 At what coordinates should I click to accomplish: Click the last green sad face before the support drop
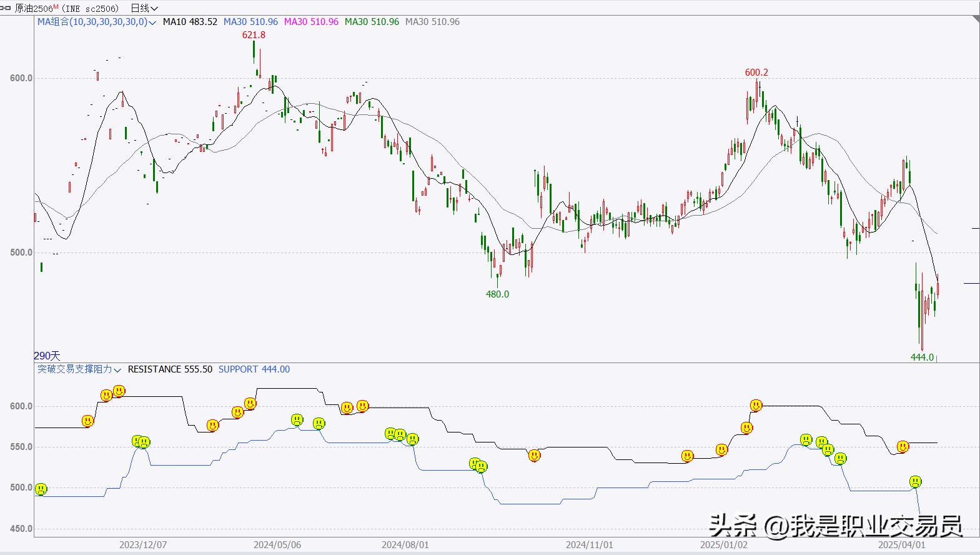915,482
